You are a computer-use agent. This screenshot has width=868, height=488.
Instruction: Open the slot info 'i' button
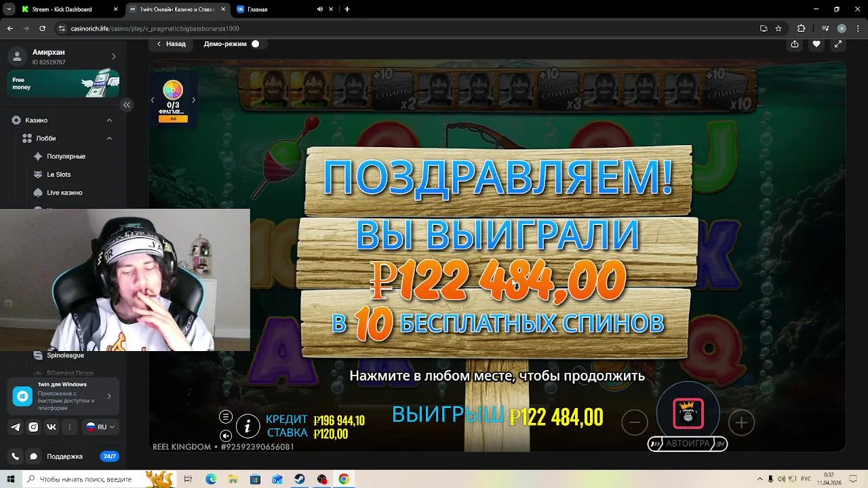[248, 426]
